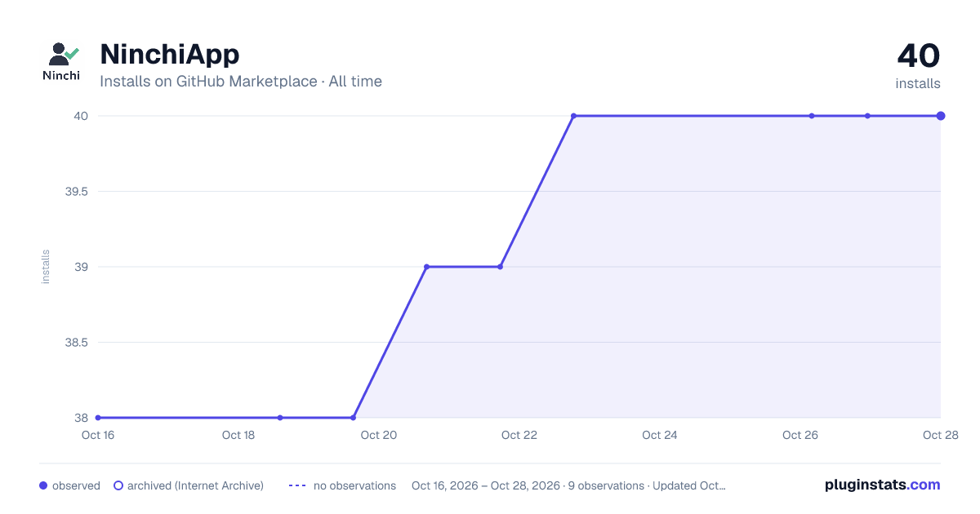Open the pluginstats.com link
Image resolution: width=980 pixels, height=514 pixels.
coord(883,485)
